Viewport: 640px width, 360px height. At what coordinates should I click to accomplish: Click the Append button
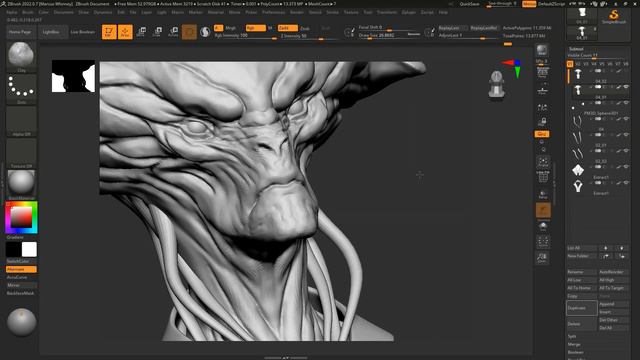[x=613, y=304]
